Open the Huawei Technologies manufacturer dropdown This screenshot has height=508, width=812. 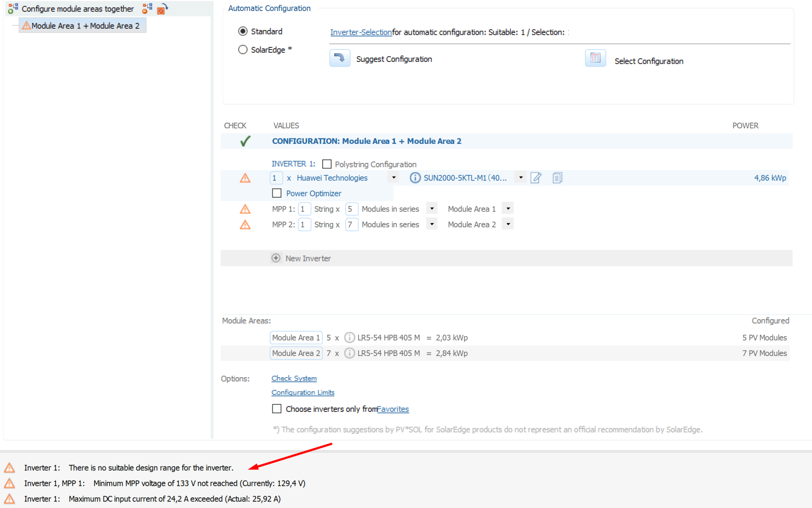tap(394, 178)
